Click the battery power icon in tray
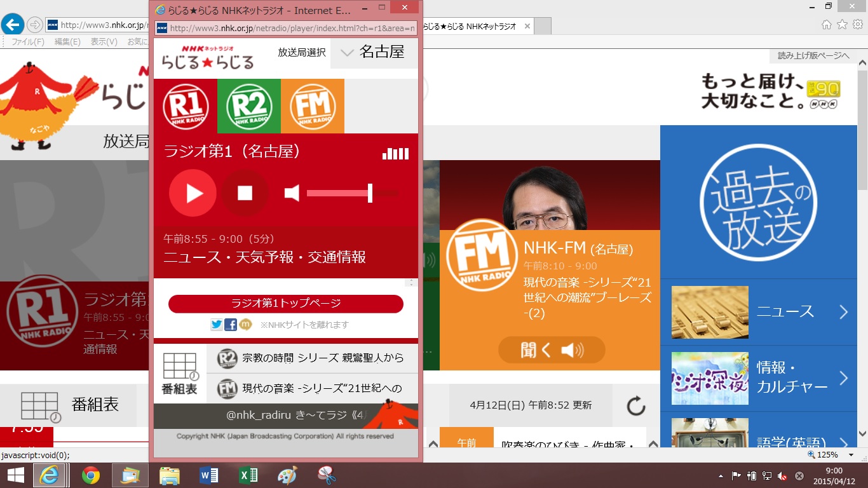Viewport: 868px width, 488px height. tap(752, 476)
